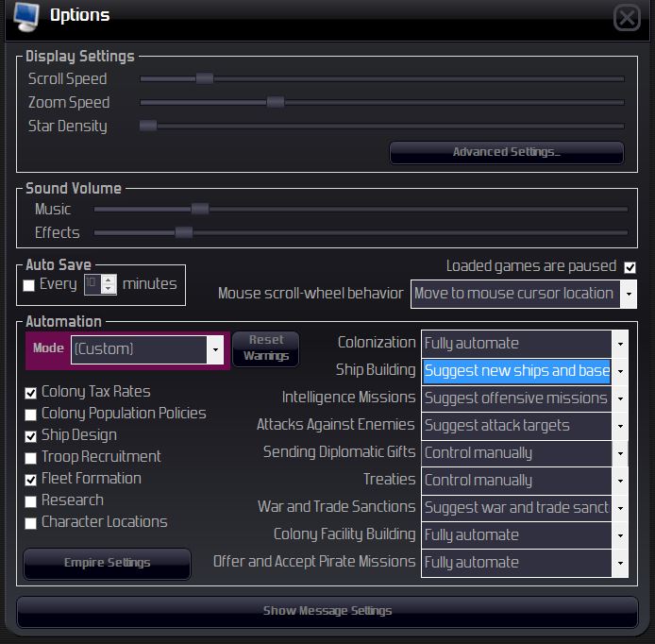
Task: Enable Colony Population Policies automation
Action: 30,415
